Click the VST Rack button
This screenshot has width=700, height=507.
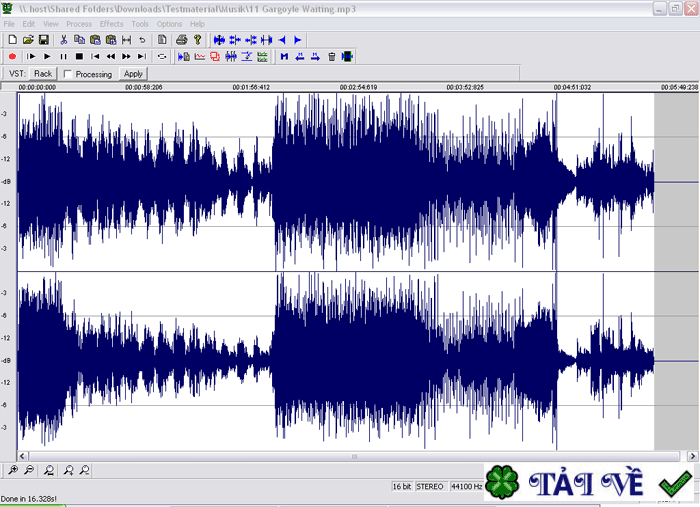point(42,73)
